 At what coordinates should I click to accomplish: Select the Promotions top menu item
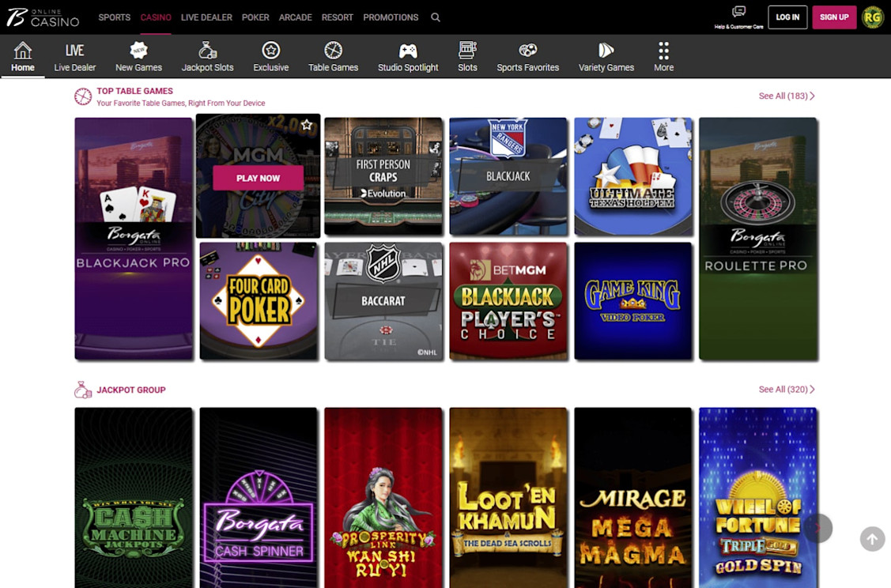pos(391,17)
